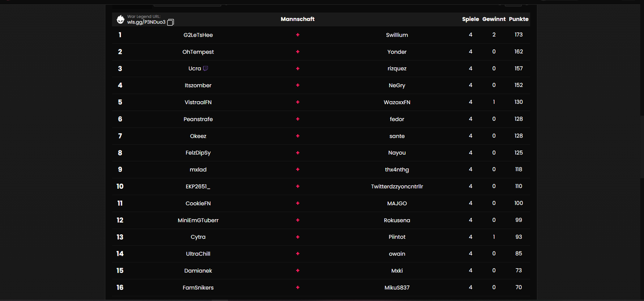The height and width of the screenshot is (301, 644).
Task: Click the plus icon in OhTempest row
Action: (x=297, y=52)
